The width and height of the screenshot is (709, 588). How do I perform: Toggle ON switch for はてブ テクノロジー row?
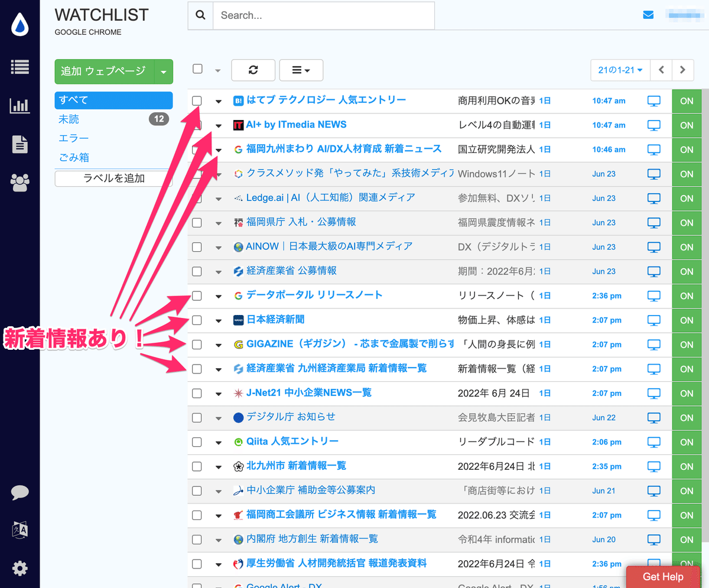pyautogui.click(x=687, y=100)
